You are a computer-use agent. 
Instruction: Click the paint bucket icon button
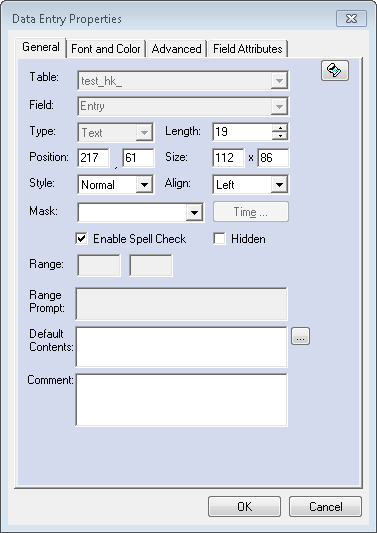point(335,71)
